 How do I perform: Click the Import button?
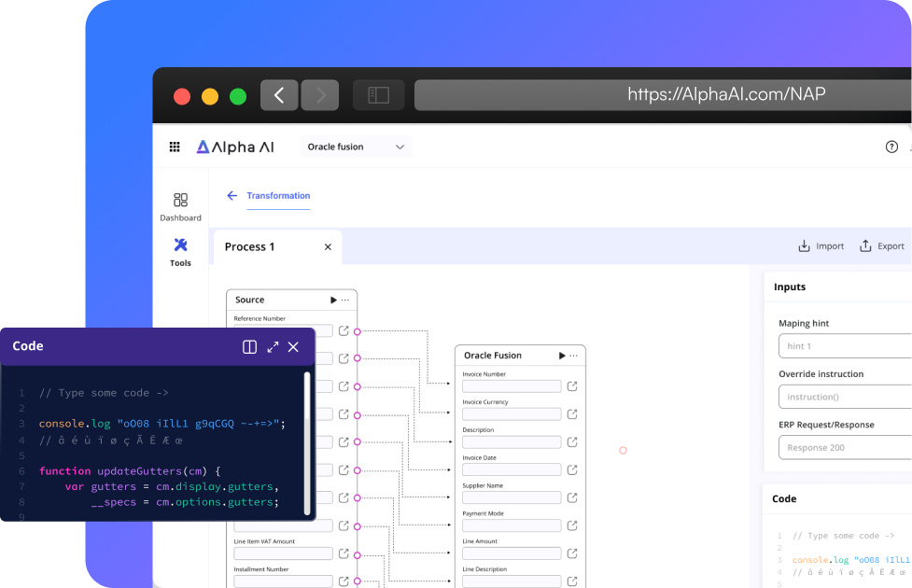pyautogui.click(x=821, y=246)
